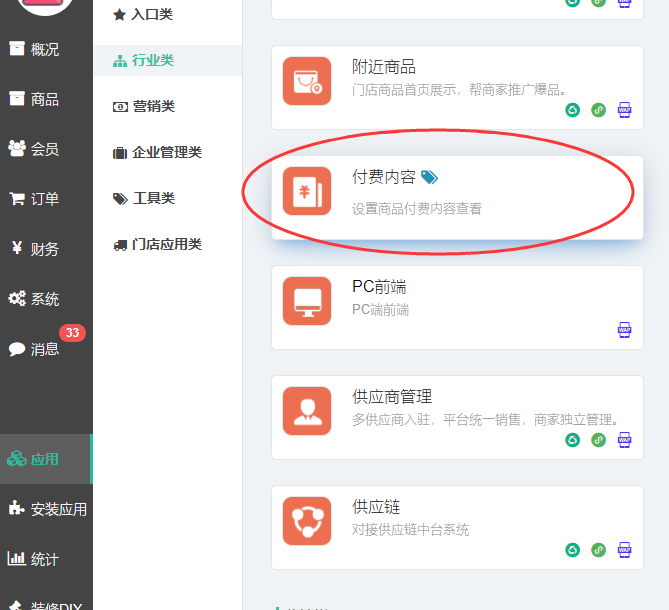Click the WAP icon on 附近商品 card
The image size is (669, 610).
[625, 110]
